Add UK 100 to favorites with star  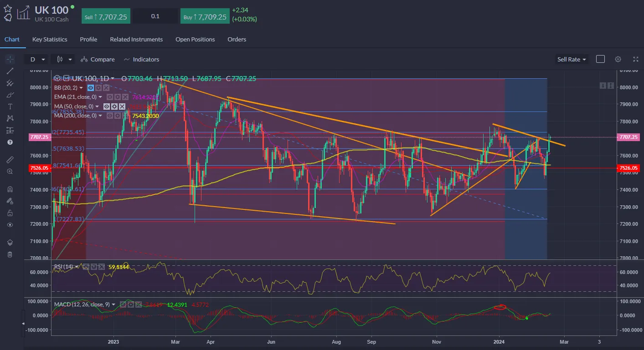coord(8,8)
